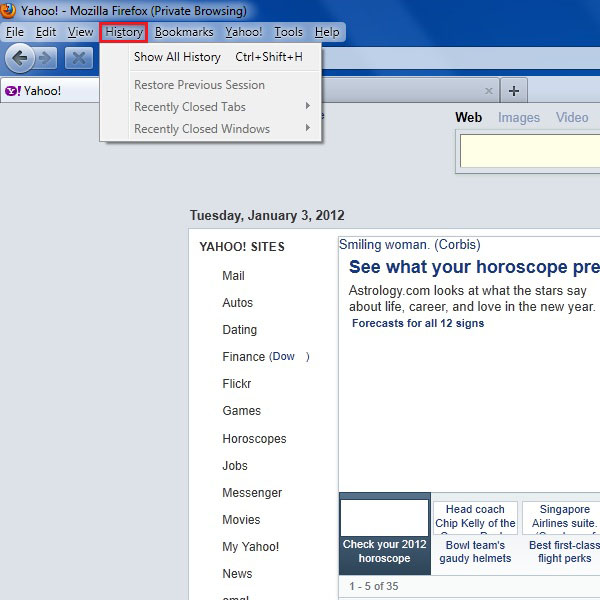Open Flickr link
Screen dimensions: 600x600
237,384
